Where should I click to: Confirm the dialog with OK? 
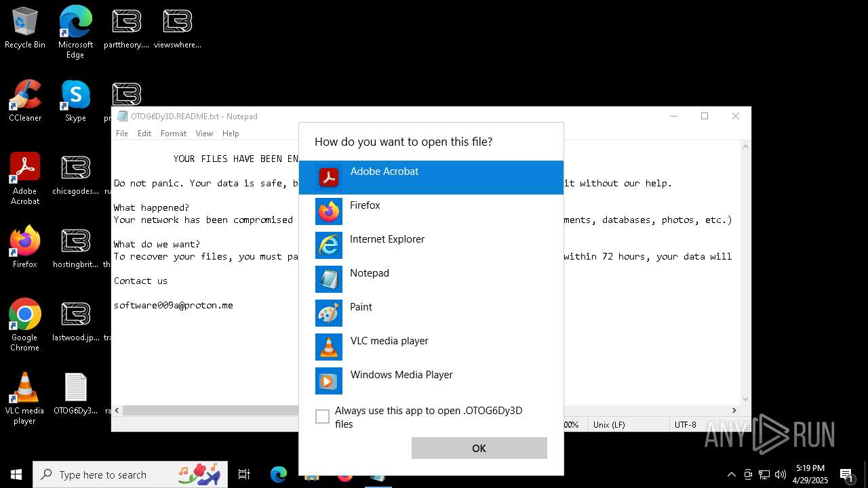coord(479,448)
